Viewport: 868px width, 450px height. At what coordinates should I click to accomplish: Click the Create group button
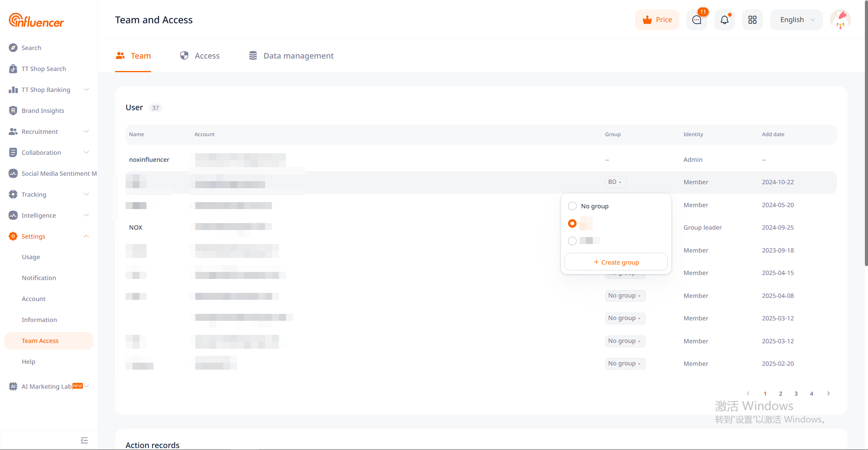tap(616, 262)
